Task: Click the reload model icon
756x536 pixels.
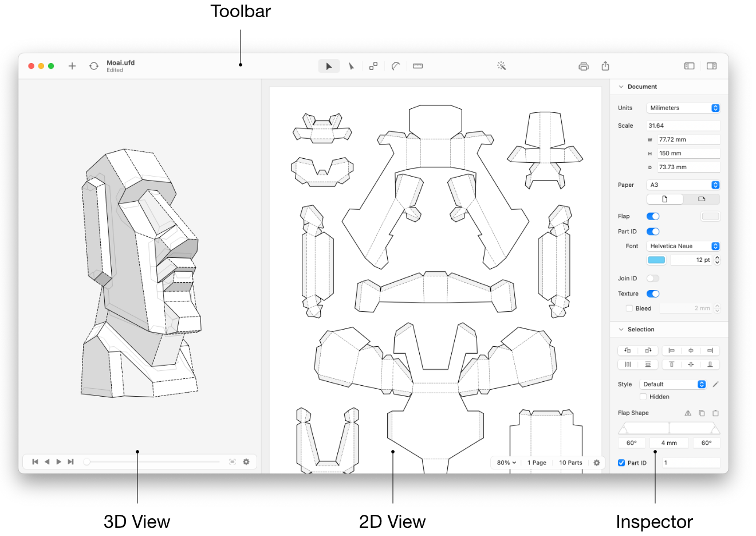Action: [94, 66]
